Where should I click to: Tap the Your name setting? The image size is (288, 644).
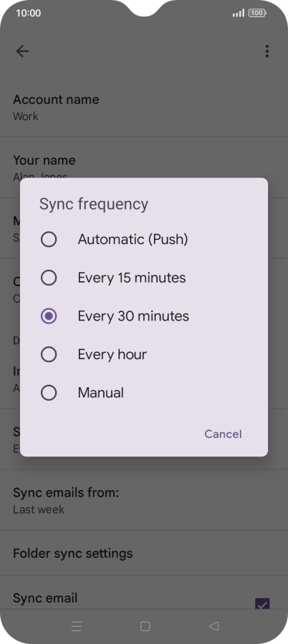coord(144,167)
